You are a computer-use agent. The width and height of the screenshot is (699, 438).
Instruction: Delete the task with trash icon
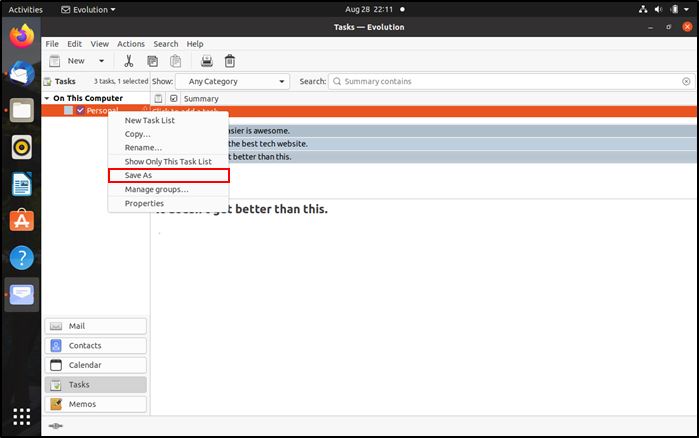point(230,61)
